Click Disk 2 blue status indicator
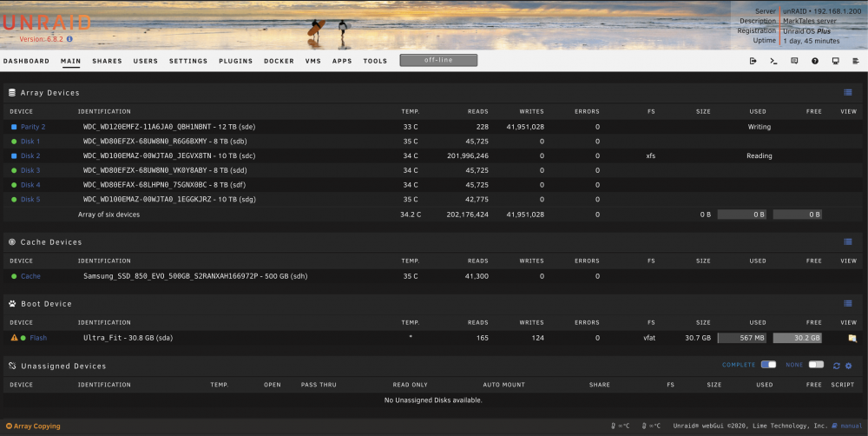This screenshot has height=436, width=868. 14,155
